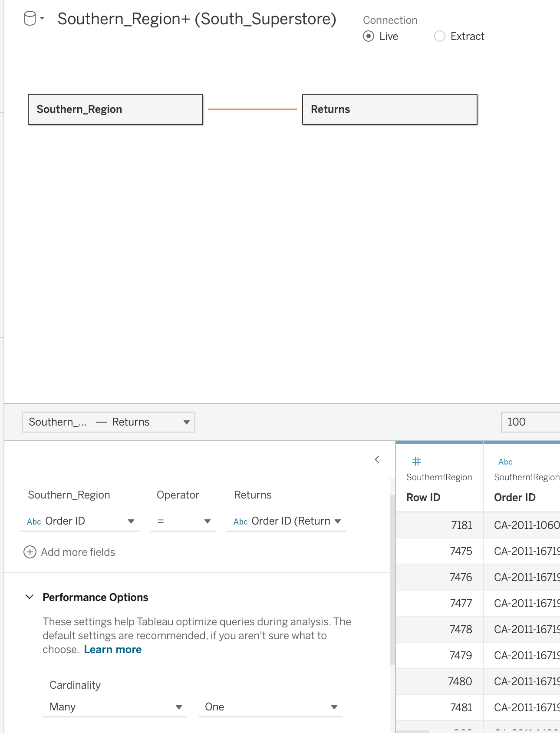Click the plus icon for Add more fields
The height and width of the screenshot is (733, 560).
(30, 552)
